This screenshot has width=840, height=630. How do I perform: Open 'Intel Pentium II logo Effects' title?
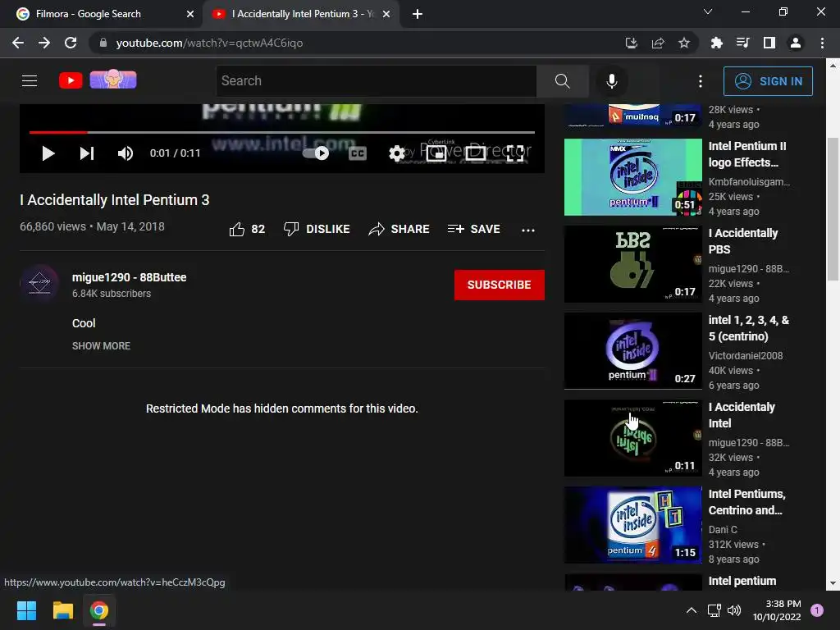point(746,154)
